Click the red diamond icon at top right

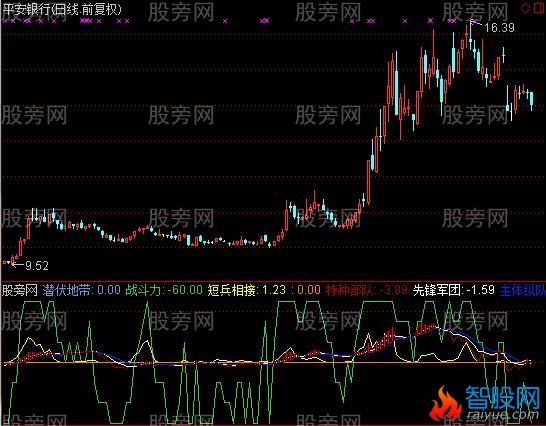point(525,9)
